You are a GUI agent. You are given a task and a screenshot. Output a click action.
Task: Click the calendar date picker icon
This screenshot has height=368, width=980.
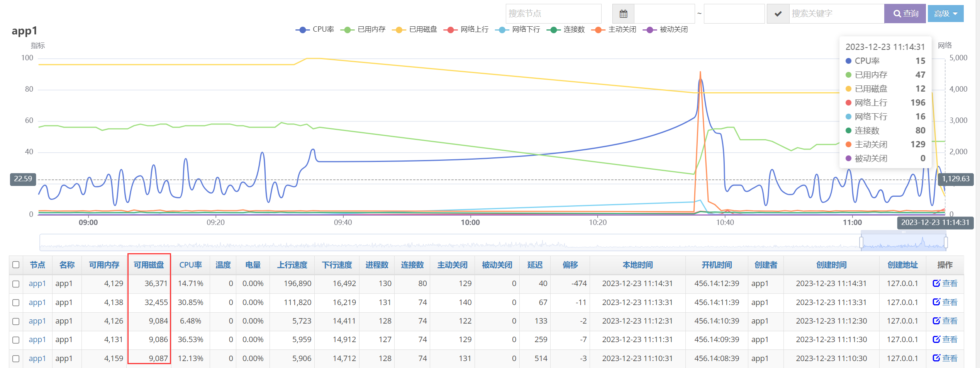pos(623,14)
